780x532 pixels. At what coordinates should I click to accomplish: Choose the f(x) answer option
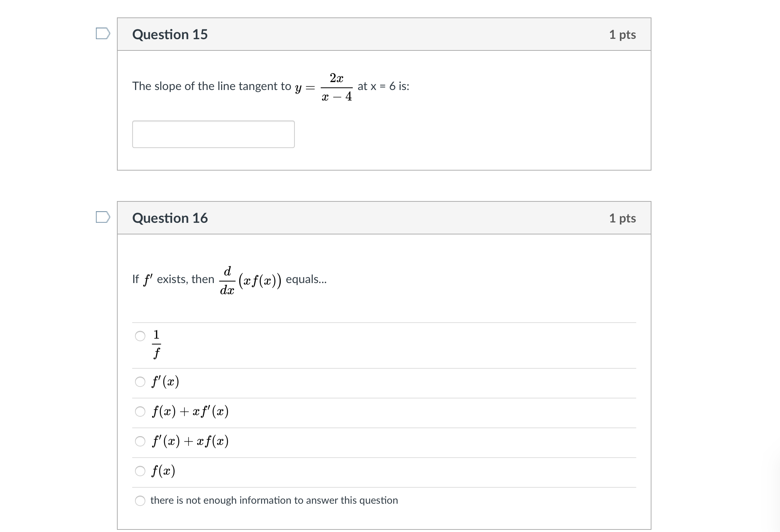[x=140, y=471]
